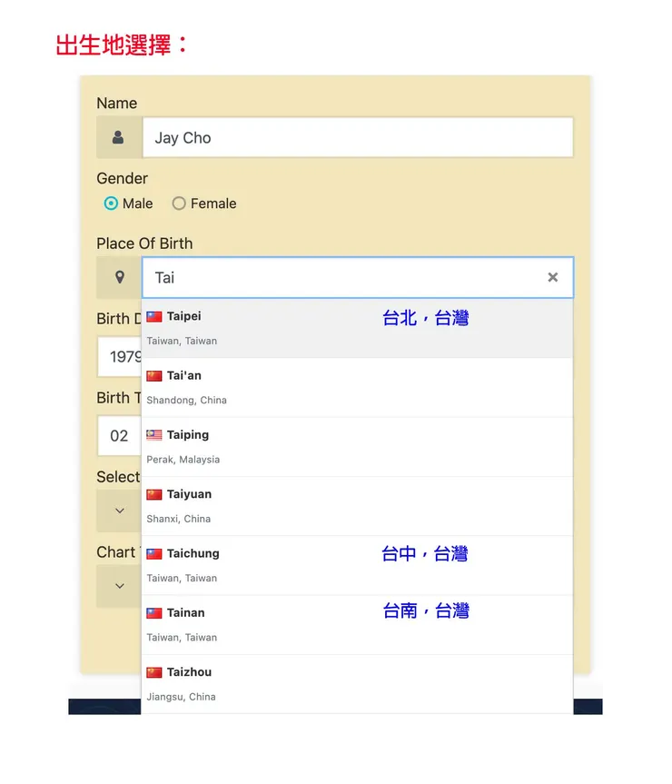Screen dimensions: 672x784
Task: Click the Place Of Birth input with Tai
Action: pos(358,277)
